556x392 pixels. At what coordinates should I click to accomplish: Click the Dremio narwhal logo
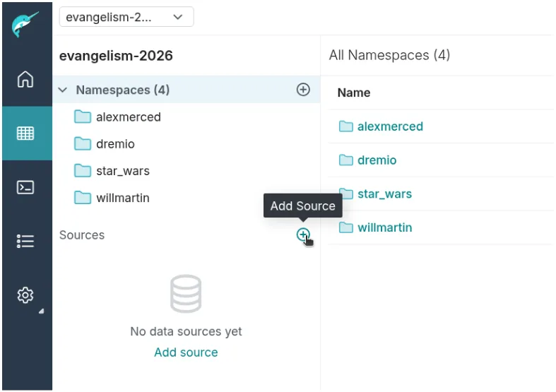(x=25, y=25)
